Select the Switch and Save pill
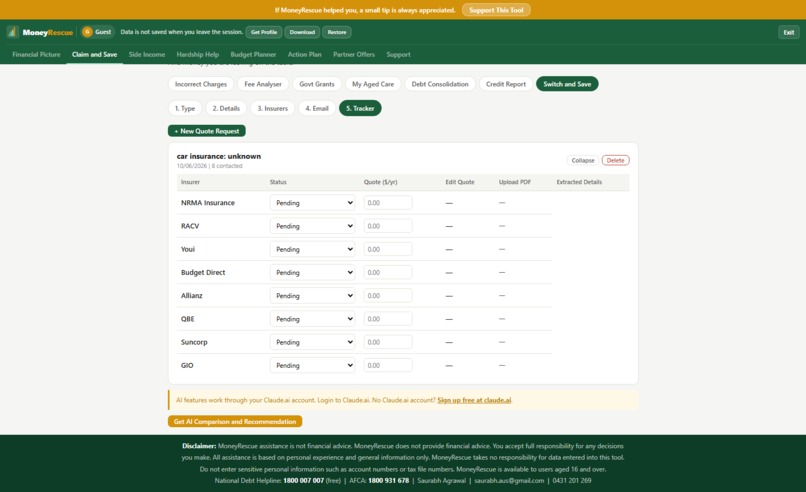 567,84
